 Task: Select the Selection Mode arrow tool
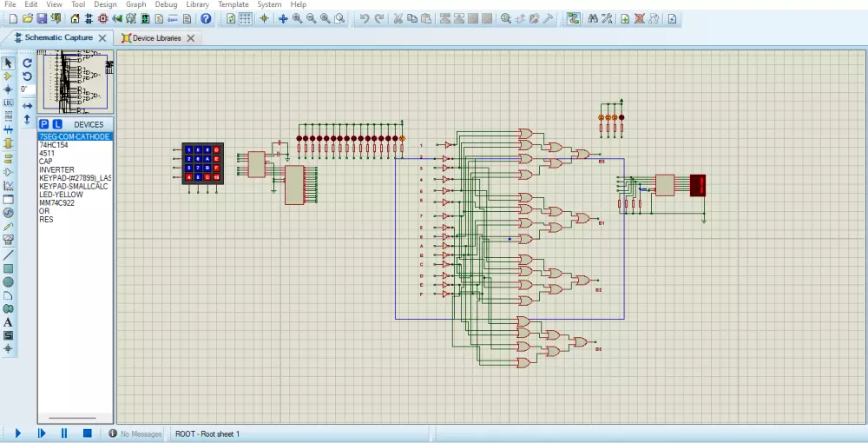tap(9, 63)
